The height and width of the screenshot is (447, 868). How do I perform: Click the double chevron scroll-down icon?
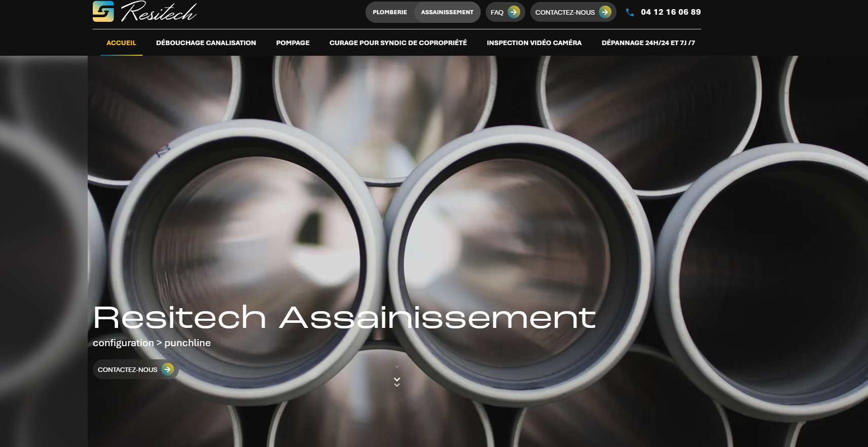397,382
